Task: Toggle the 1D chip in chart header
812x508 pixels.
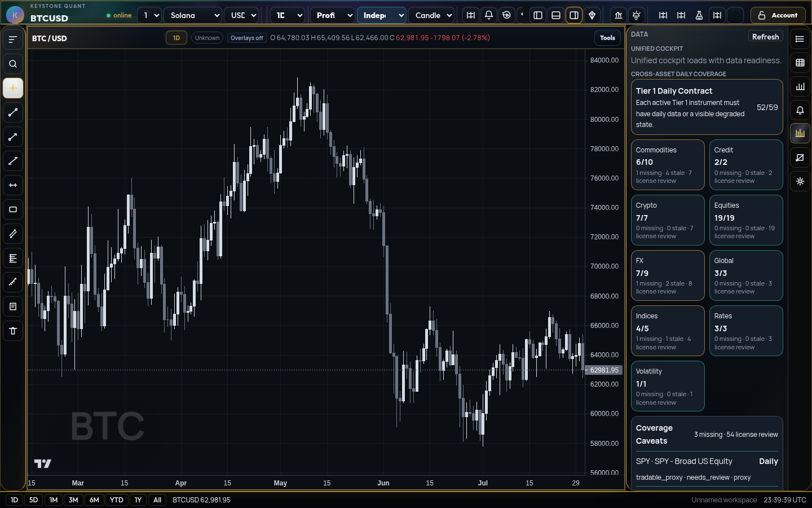Action: pos(176,38)
